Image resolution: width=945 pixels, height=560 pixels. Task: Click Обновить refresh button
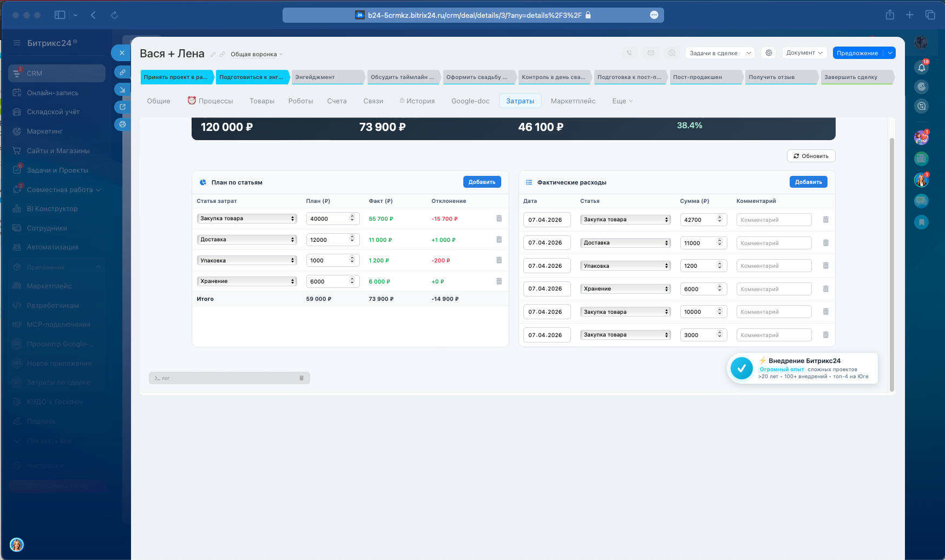(811, 156)
